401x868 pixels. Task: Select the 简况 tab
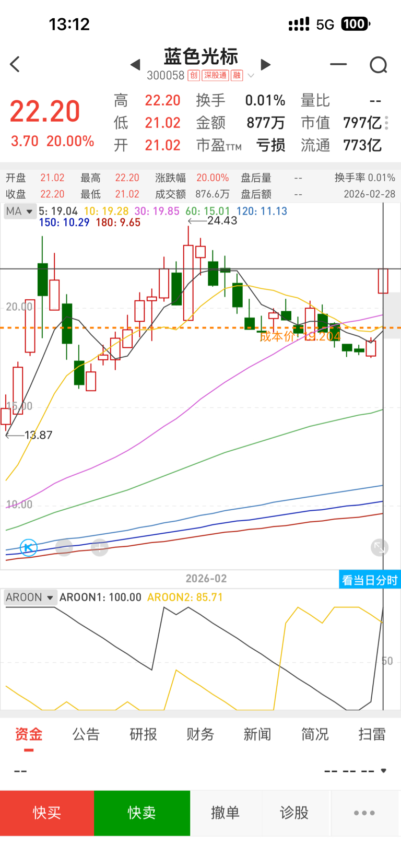315,734
